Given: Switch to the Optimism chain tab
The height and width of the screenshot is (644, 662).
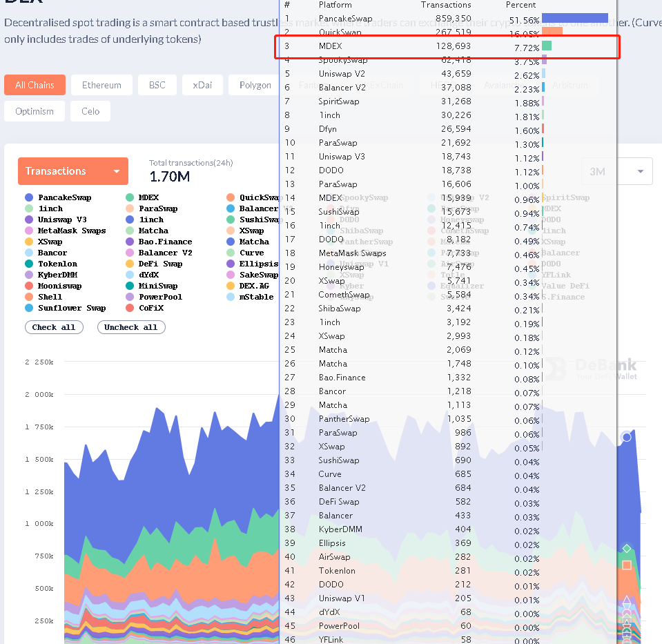Looking at the screenshot, I should click(35, 111).
